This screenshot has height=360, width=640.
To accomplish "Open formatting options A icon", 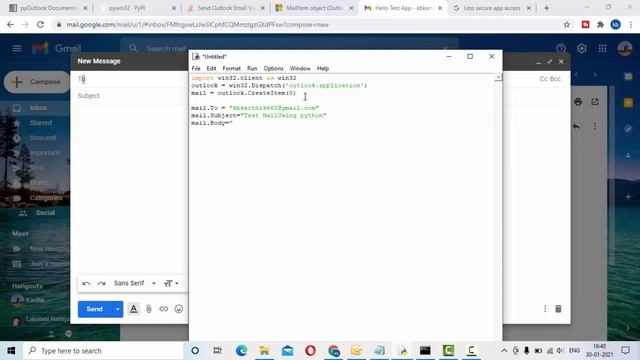I will [x=133, y=309].
